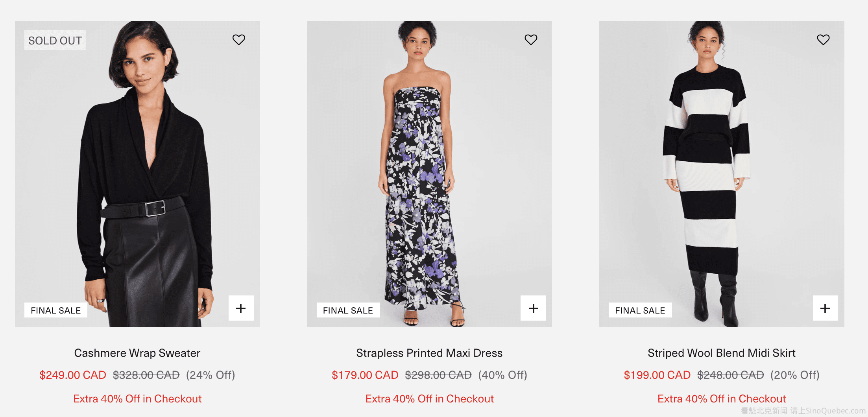This screenshot has width=868, height=417.
Task: Open Strapless Printed Maxi Dress product name link
Action: coord(429,353)
